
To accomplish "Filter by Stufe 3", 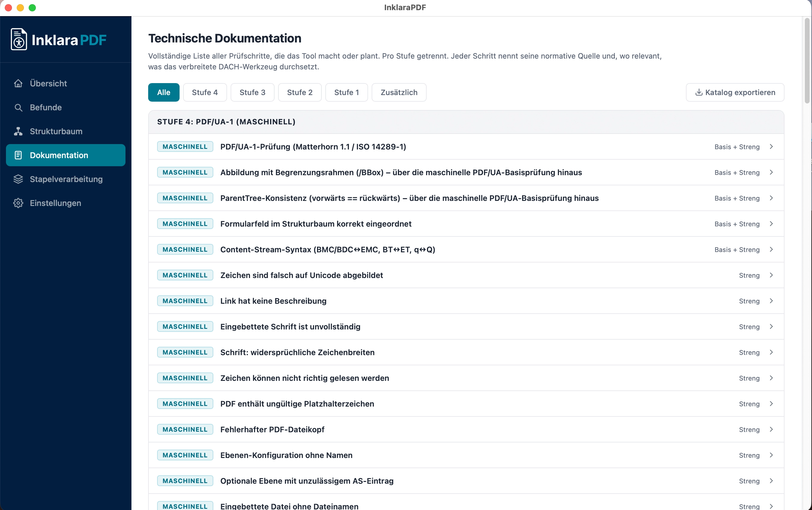I will coord(252,92).
